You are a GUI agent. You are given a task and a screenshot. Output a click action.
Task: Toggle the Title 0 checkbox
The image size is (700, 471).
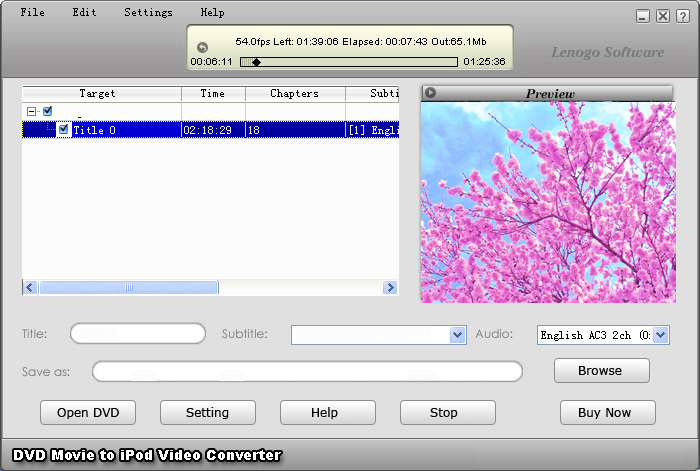coord(64,130)
